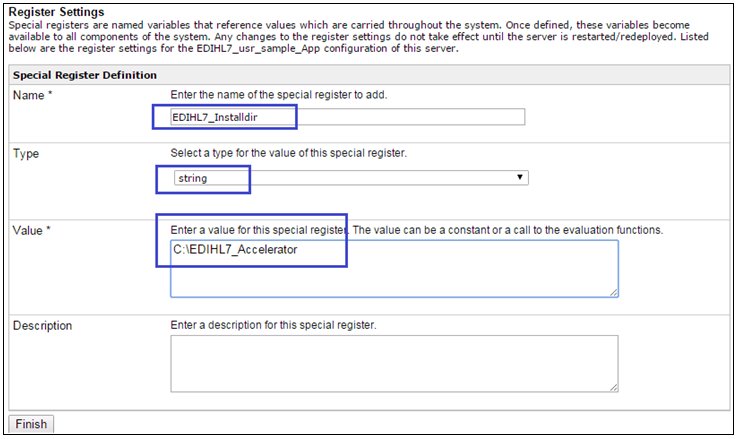Click the Description field label
This screenshot has width=736, height=439.
click(42, 326)
